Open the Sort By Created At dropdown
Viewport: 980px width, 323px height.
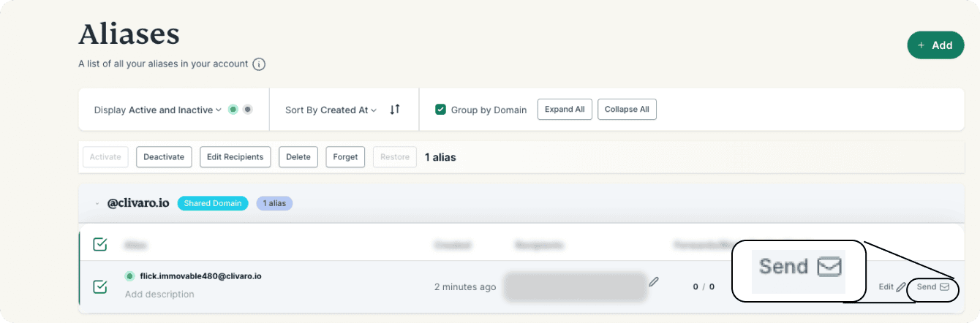(x=331, y=110)
